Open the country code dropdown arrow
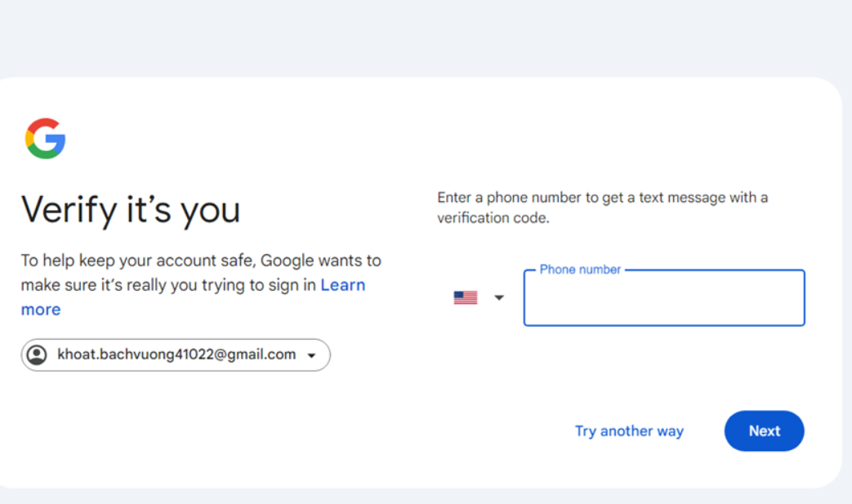The height and width of the screenshot is (504, 852). tap(499, 298)
